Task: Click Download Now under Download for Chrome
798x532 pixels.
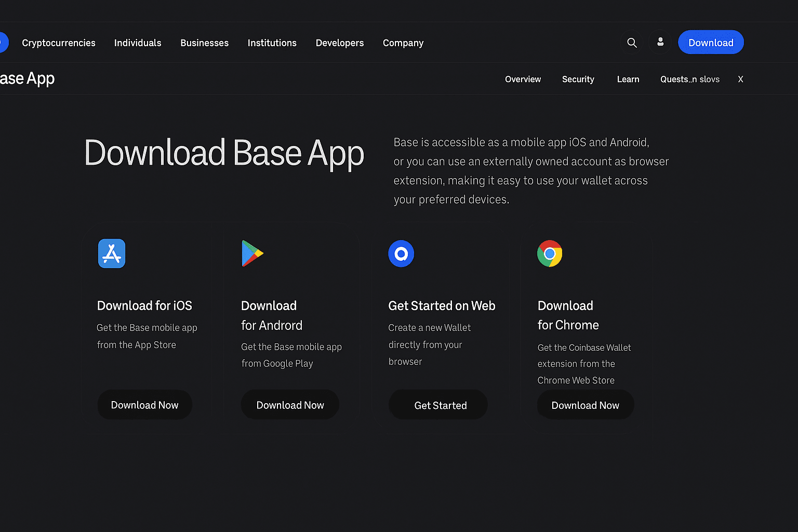Action: pyautogui.click(x=585, y=405)
